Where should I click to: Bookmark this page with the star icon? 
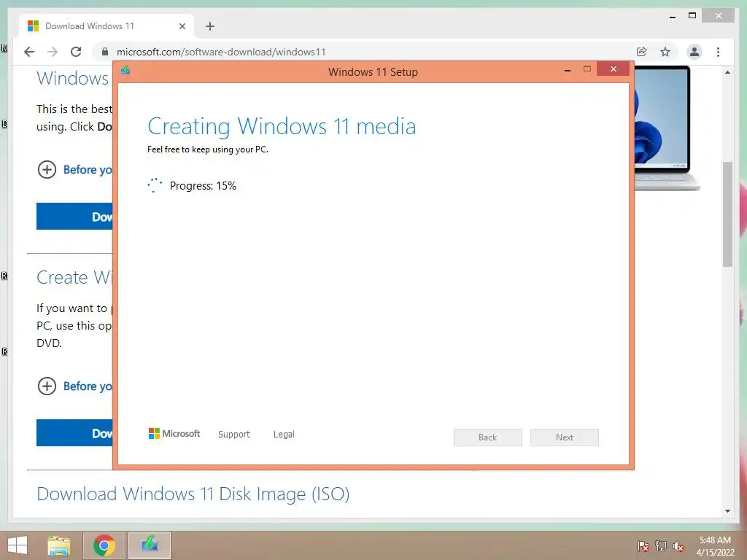pyautogui.click(x=665, y=52)
